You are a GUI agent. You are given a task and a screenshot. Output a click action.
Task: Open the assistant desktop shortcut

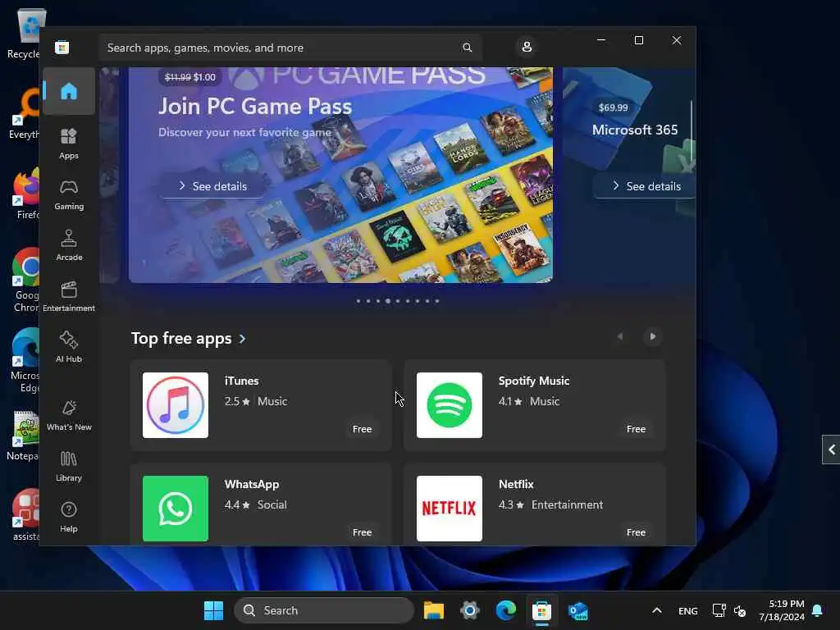[25, 515]
